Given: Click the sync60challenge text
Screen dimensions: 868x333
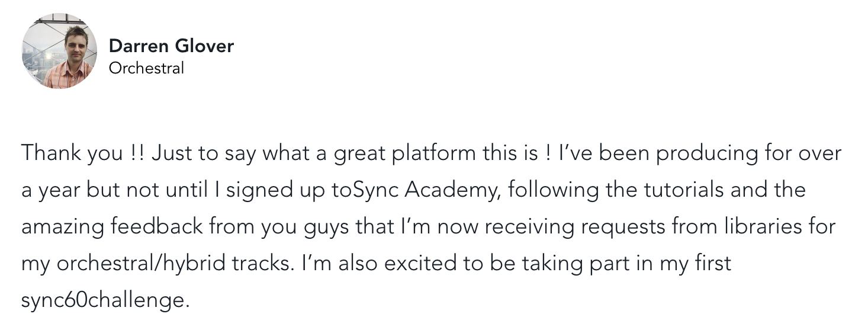Looking at the screenshot, I should pos(105,300).
